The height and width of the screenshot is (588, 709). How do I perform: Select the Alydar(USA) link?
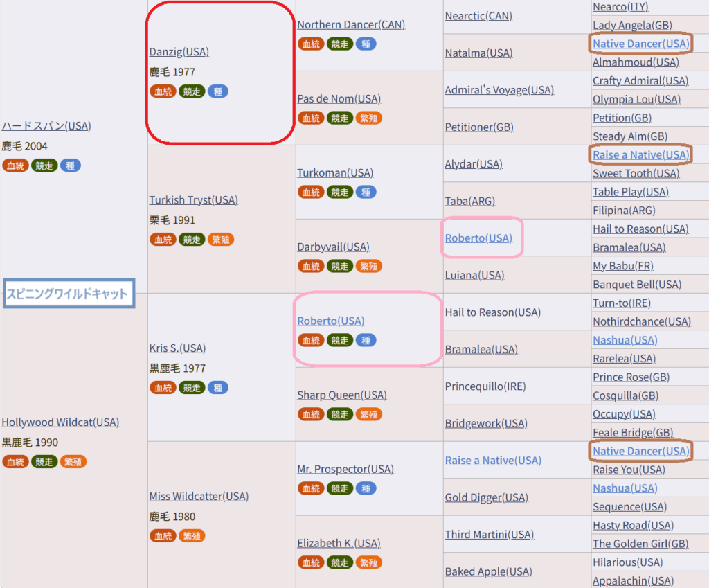pyautogui.click(x=474, y=164)
